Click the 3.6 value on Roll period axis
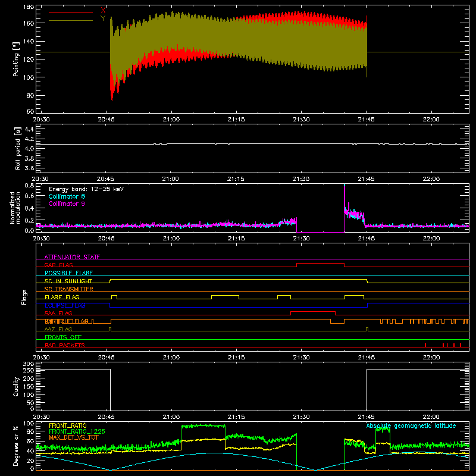476x476 pixels. point(29,168)
